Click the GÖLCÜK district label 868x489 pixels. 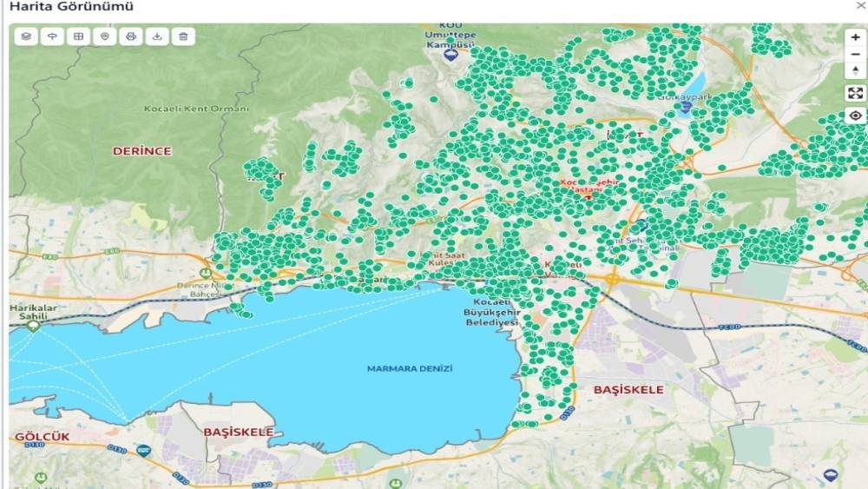point(42,435)
